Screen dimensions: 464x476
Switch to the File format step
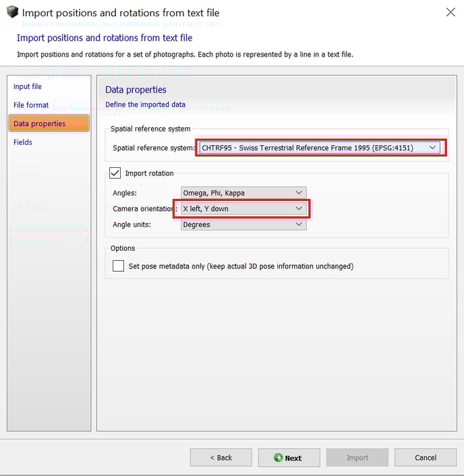31,105
